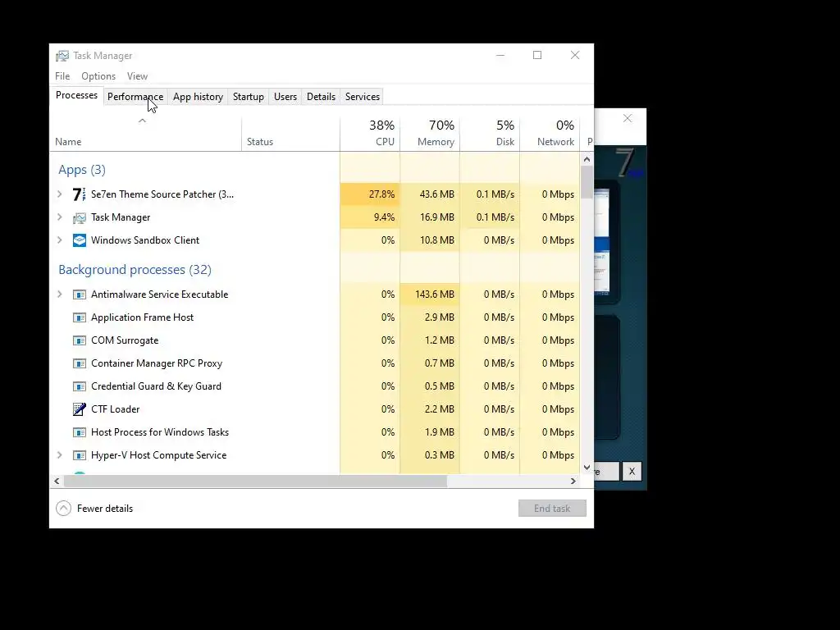Expand the Task Manager process row
This screenshot has height=630, width=840.
[x=59, y=217]
